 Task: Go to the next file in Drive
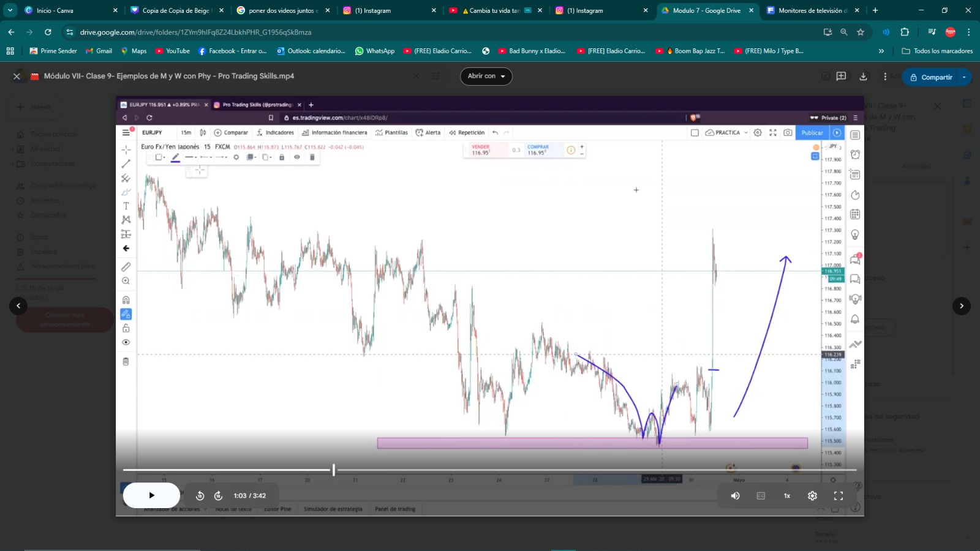pyautogui.click(x=962, y=305)
